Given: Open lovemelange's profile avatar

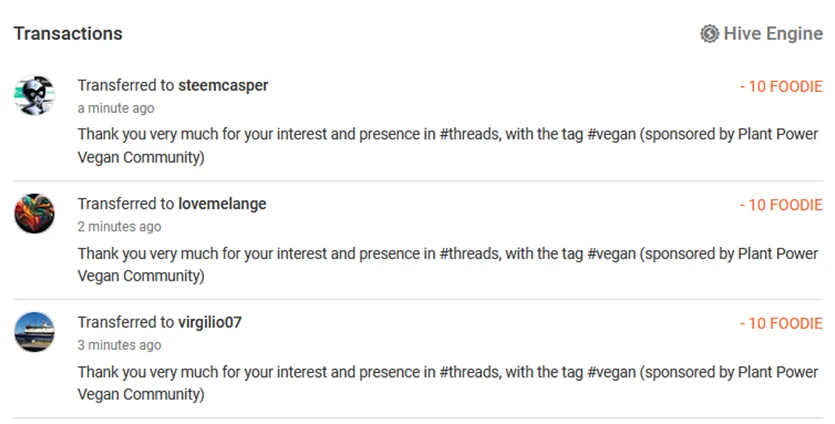Looking at the screenshot, I should tap(34, 213).
